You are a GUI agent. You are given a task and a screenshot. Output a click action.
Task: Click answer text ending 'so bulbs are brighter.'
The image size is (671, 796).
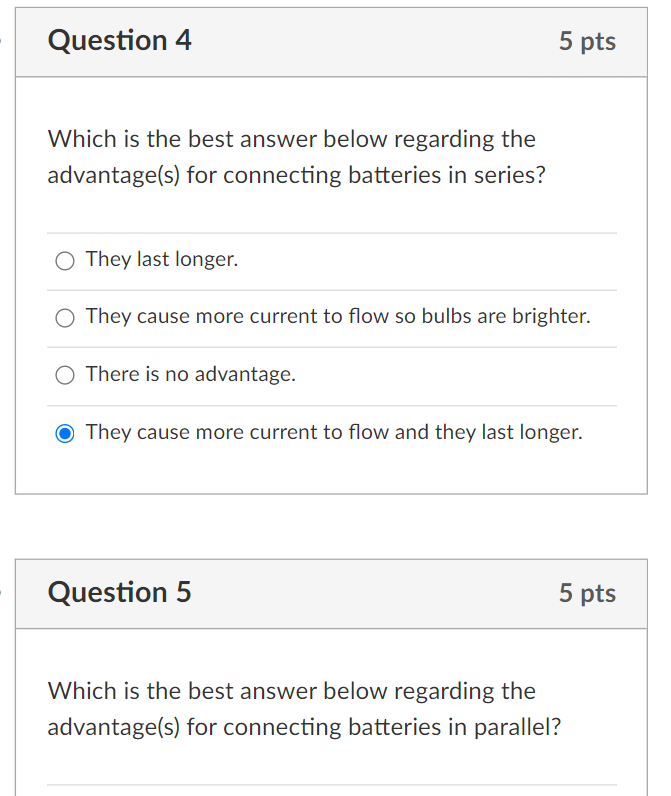[x=338, y=317]
